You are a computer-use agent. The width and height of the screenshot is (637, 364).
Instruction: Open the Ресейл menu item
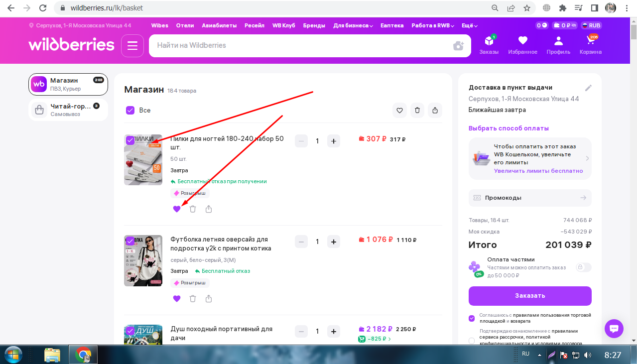[255, 25]
